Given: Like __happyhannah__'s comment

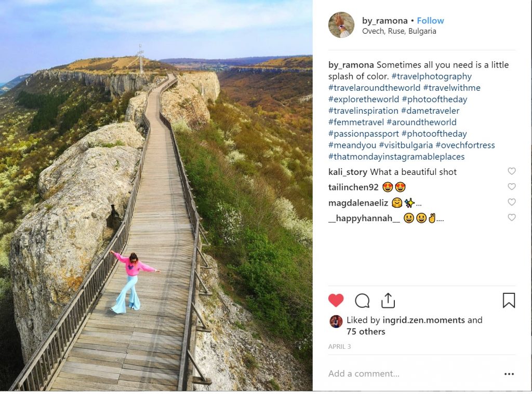Looking at the screenshot, I should pyautogui.click(x=512, y=218).
